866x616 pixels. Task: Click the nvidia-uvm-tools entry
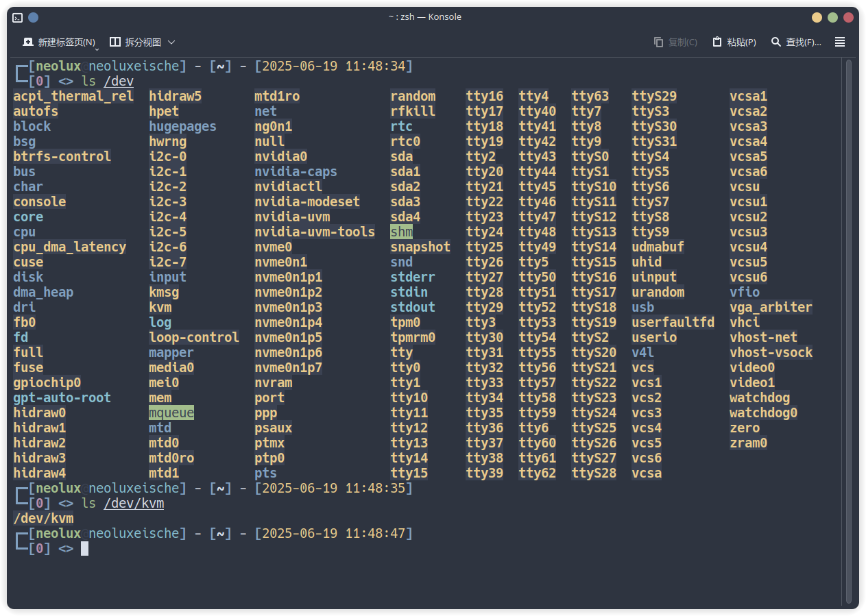coord(315,232)
